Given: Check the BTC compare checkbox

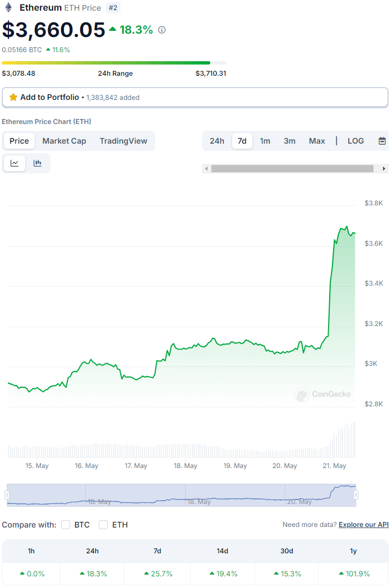Looking at the screenshot, I should [66, 525].
